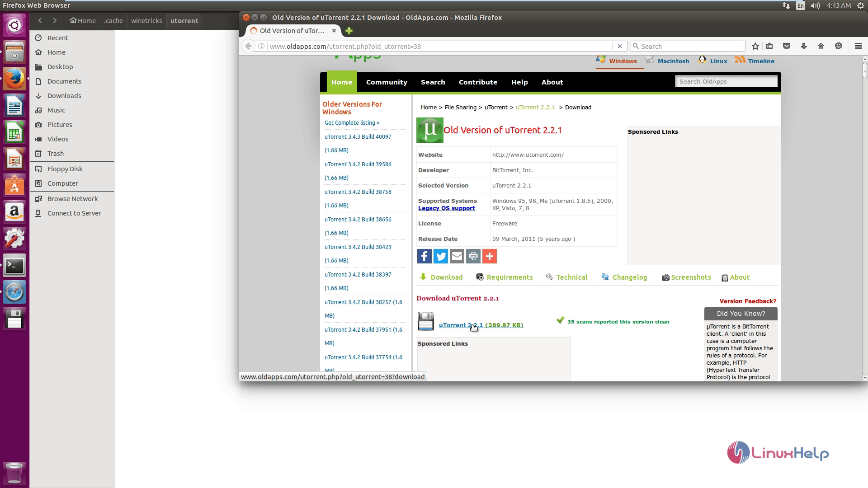Open the Community menu item

pos(387,82)
